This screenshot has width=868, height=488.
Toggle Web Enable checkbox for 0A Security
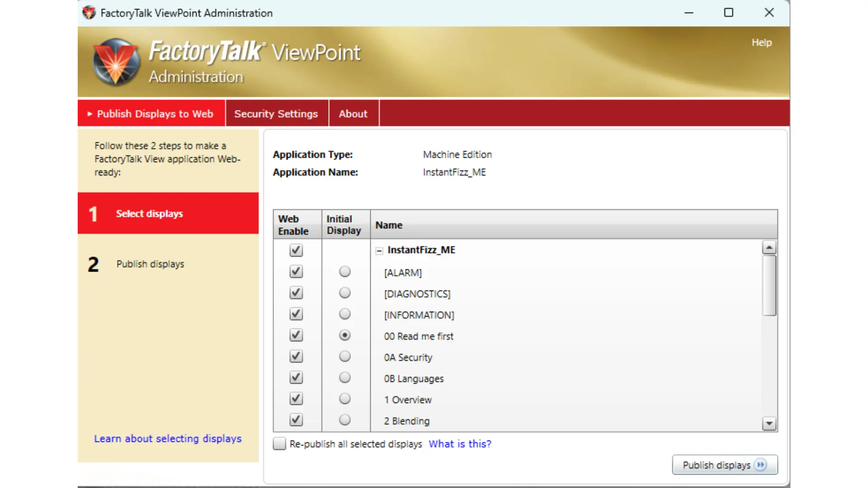pos(296,357)
